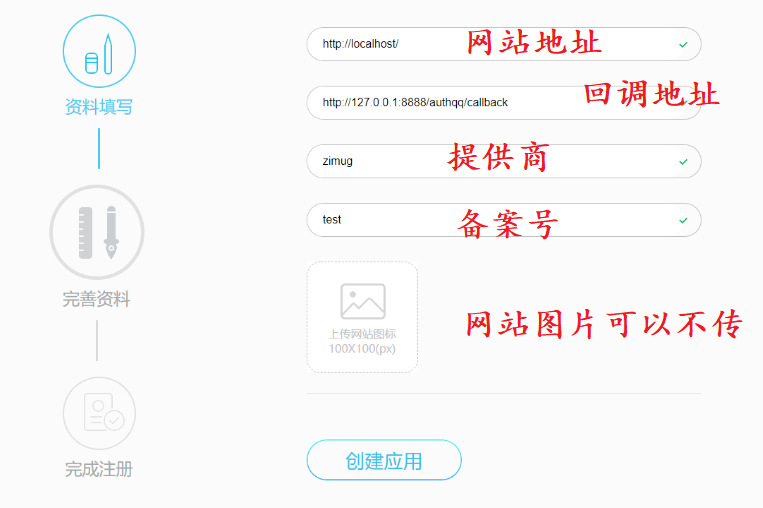This screenshot has width=763, height=508.
Task: Click the image placeholder icon in upload box
Action: click(362, 301)
